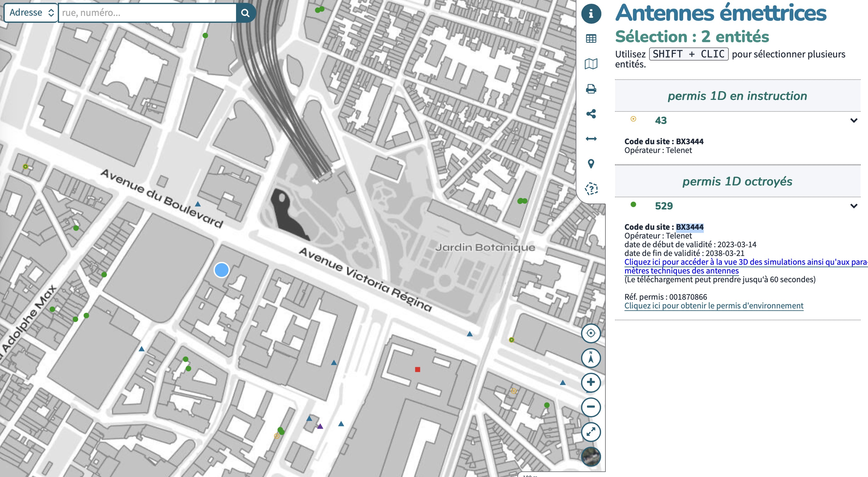
Task: Click the share map icon
Action: pos(591,114)
